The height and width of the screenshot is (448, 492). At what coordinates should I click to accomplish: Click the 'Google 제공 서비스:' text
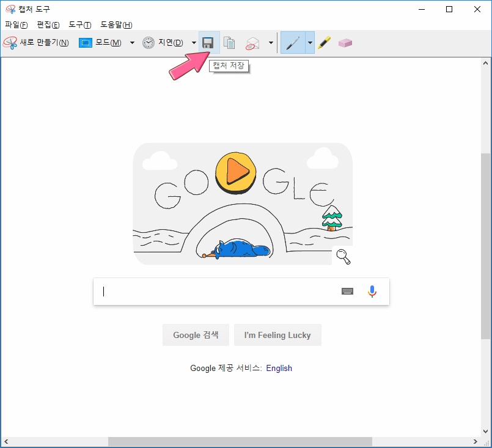pos(226,368)
